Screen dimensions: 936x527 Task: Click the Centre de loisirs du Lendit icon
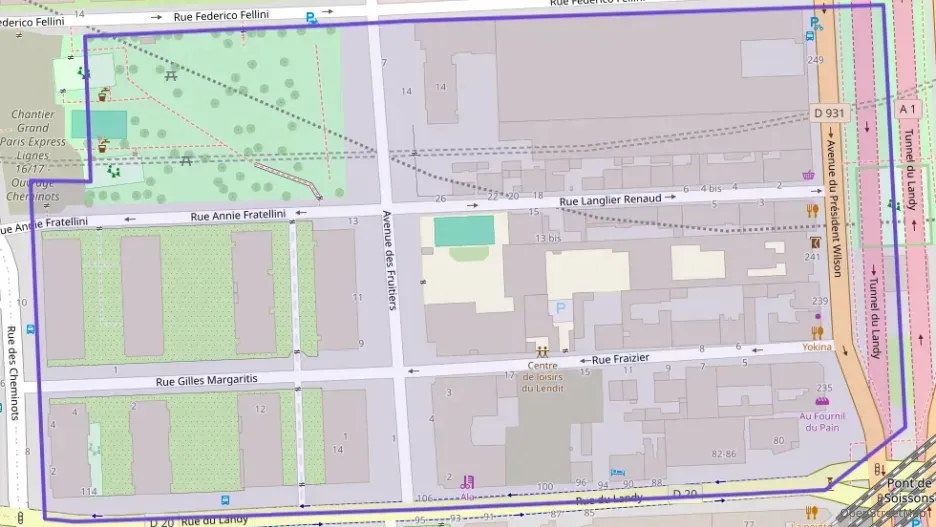click(543, 351)
